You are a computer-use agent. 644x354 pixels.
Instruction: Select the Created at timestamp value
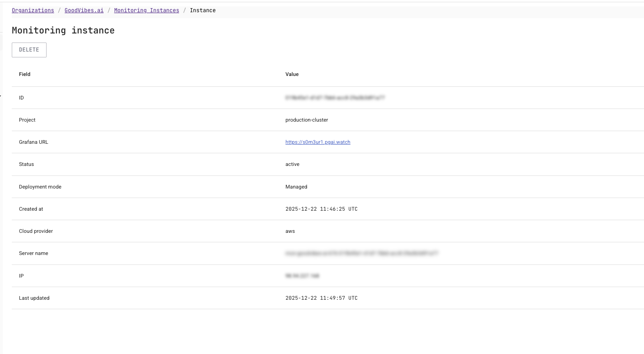[x=321, y=209]
